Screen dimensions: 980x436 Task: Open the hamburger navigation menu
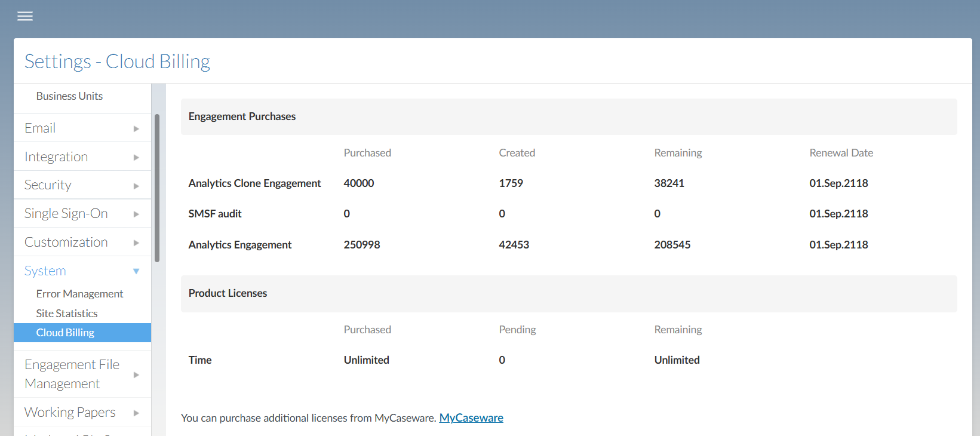[25, 16]
